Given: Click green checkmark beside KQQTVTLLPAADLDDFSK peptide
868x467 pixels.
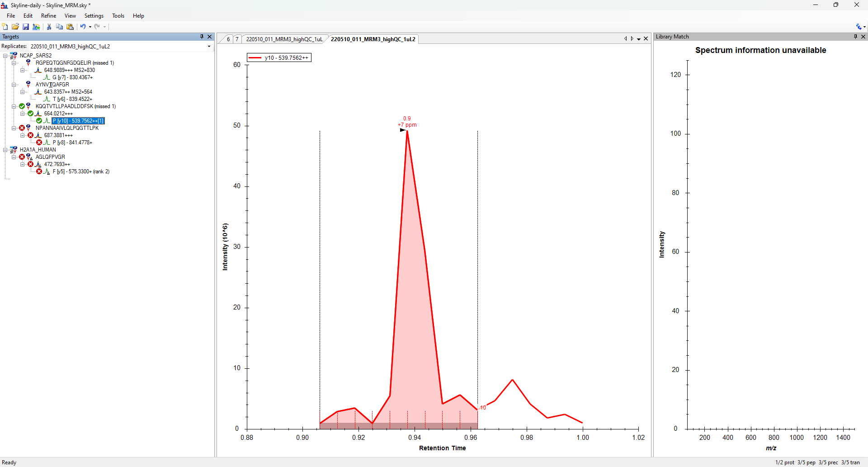Looking at the screenshot, I should coord(22,106).
